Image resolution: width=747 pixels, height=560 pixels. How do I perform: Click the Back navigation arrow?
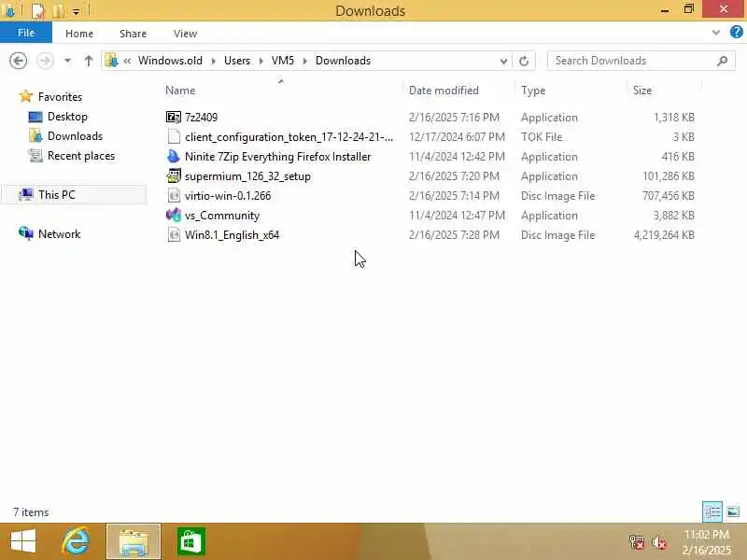pos(18,61)
